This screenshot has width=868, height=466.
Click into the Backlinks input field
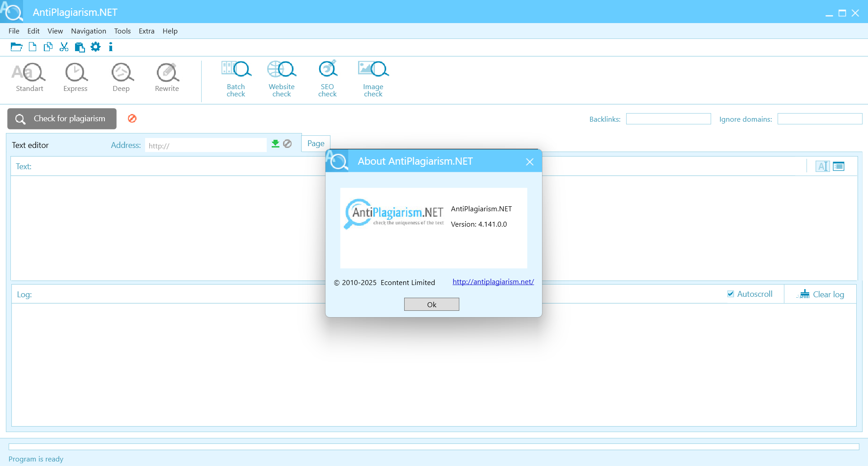(x=668, y=119)
